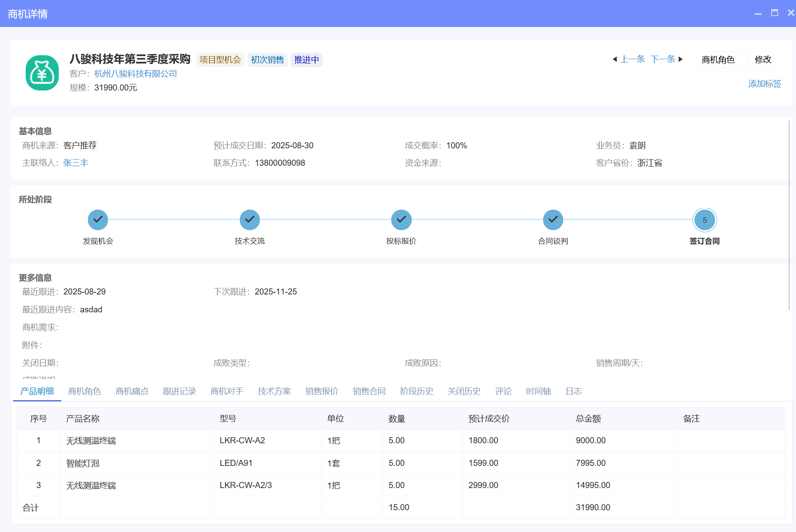Click the previous record arrow icon
This screenshot has width=796, height=532.
point(615,59)
